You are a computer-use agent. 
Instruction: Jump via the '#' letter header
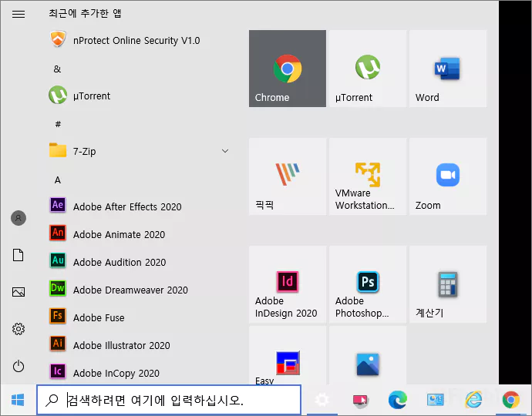[58, 124]
